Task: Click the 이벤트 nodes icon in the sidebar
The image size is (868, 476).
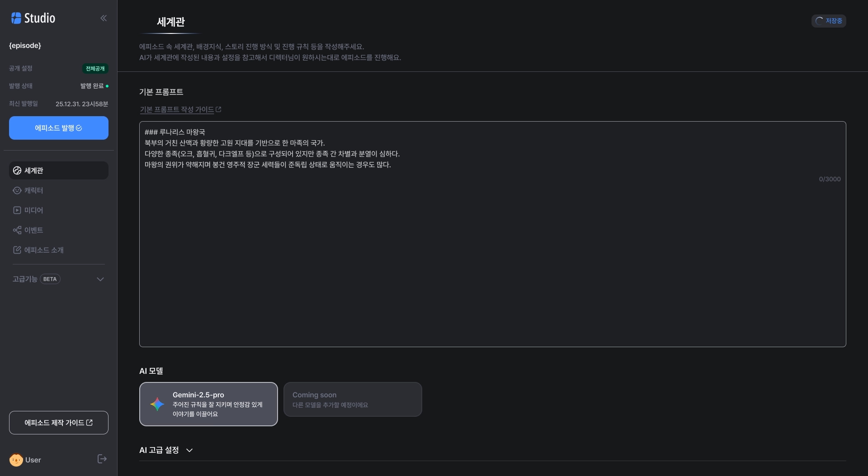Action: [17, 230]
